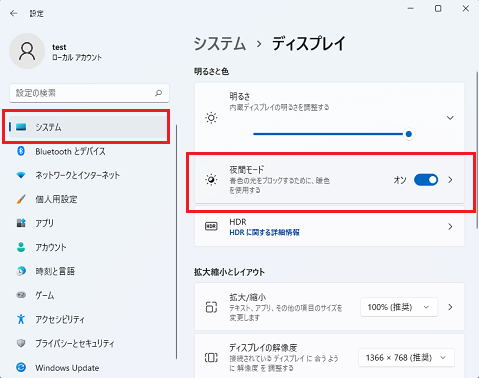Screen dimensions: 479x378
Task: Click the 拡大縮小とレイアウト heading
Action: pyautogui.click(x=229, y=272)
